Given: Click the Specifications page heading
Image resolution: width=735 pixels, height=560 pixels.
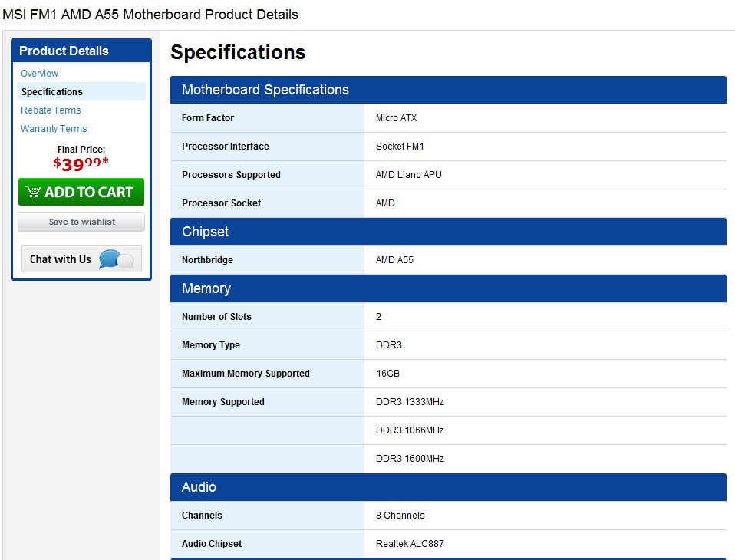Looking at the screenshot, I should [x=238, y=52].
